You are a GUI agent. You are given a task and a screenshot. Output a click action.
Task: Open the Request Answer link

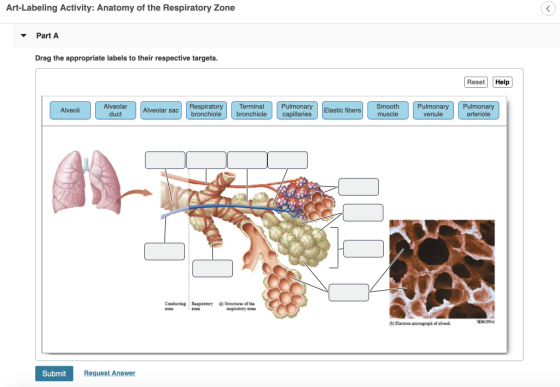[110, 373]
